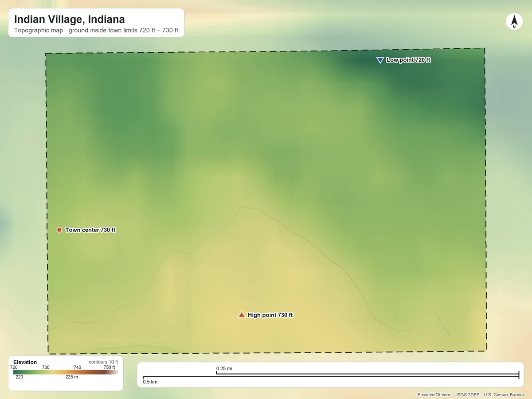Click the '720' legend value in feet
The width and height of the screenshot is (532, 399).
pos(14,367)
